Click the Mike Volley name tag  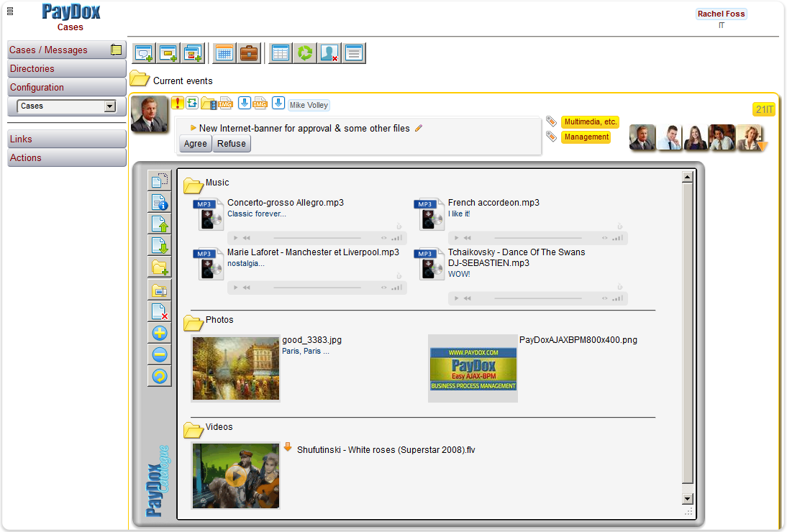pyautogui.click(x=309, y=105)
